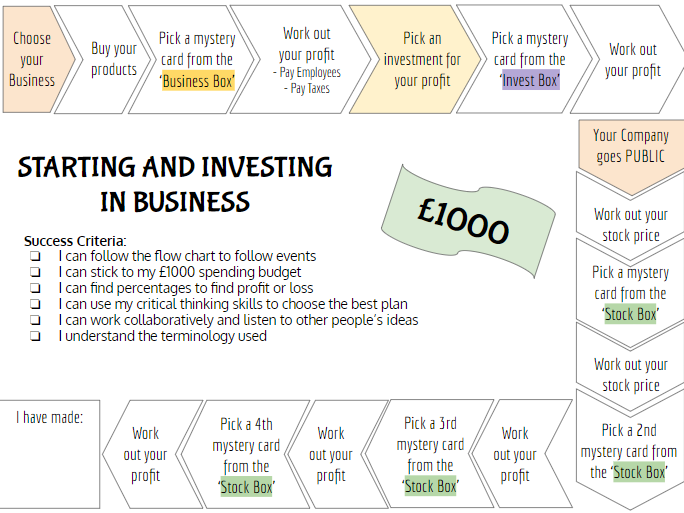Image resolution: width=684 pixels, height=513 pixels.
Task: Click inside the 'I have made:' box
Action: 50,454
